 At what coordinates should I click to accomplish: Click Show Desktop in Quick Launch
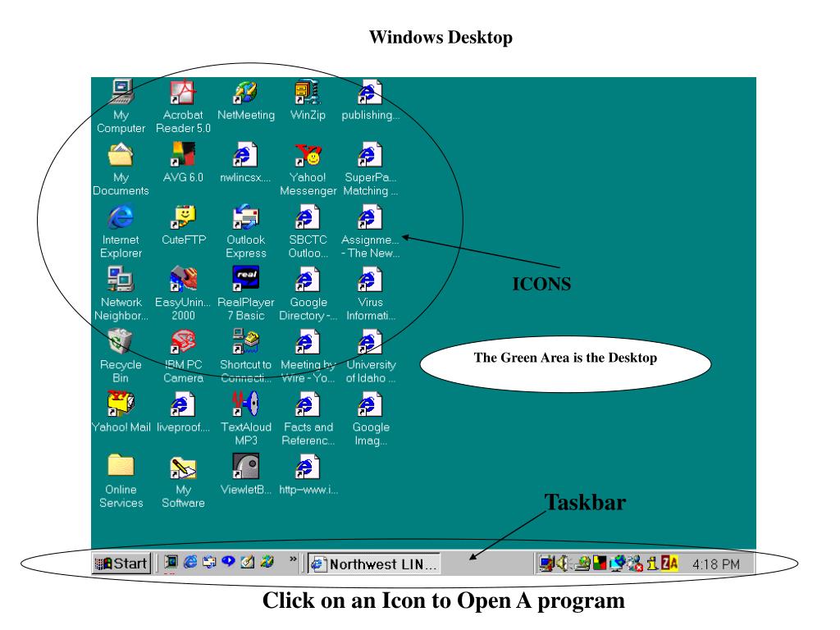point(171,562)
